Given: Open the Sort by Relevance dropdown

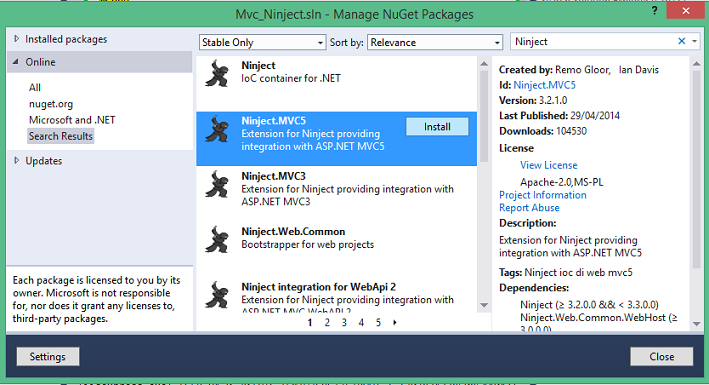Looking at the screenshot, I should pyautogui.click(x=435, y=43).
